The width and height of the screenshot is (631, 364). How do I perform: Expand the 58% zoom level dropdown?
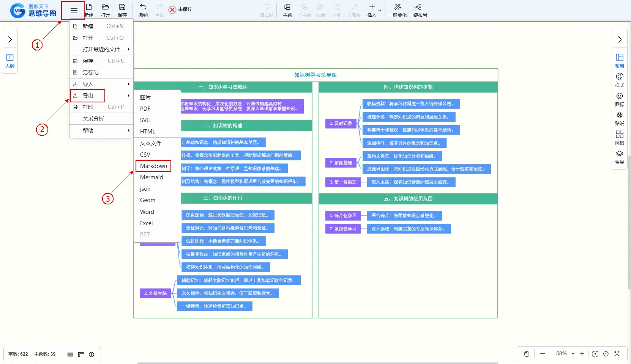tap(573, 354)
